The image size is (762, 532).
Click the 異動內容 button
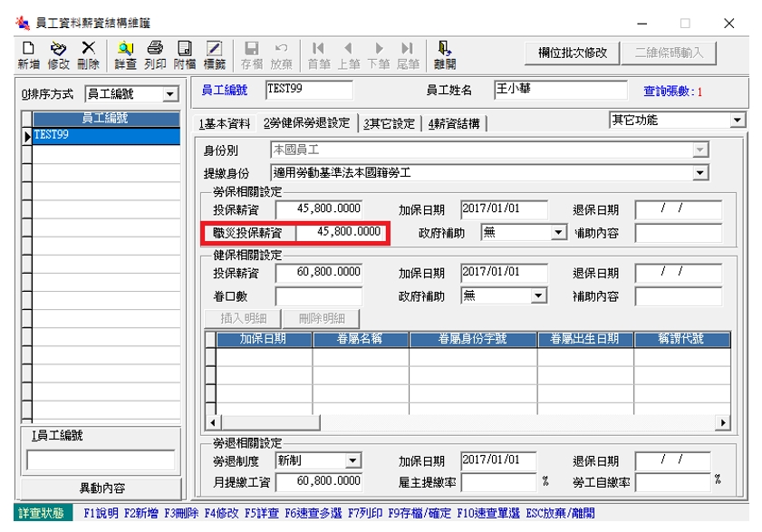click(102, 488)
